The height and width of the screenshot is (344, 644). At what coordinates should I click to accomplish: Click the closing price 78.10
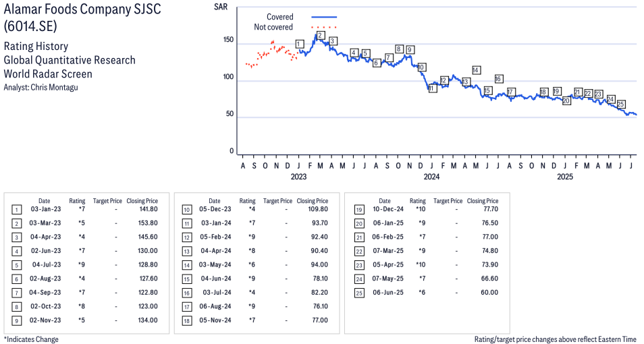pyautogui.click(x=321, y=279)
